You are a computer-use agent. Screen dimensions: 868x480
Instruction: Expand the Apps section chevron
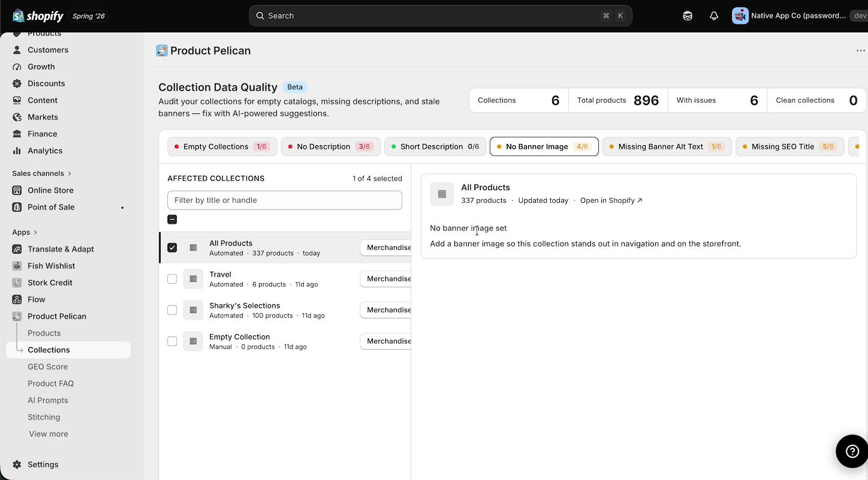point(35,232)
